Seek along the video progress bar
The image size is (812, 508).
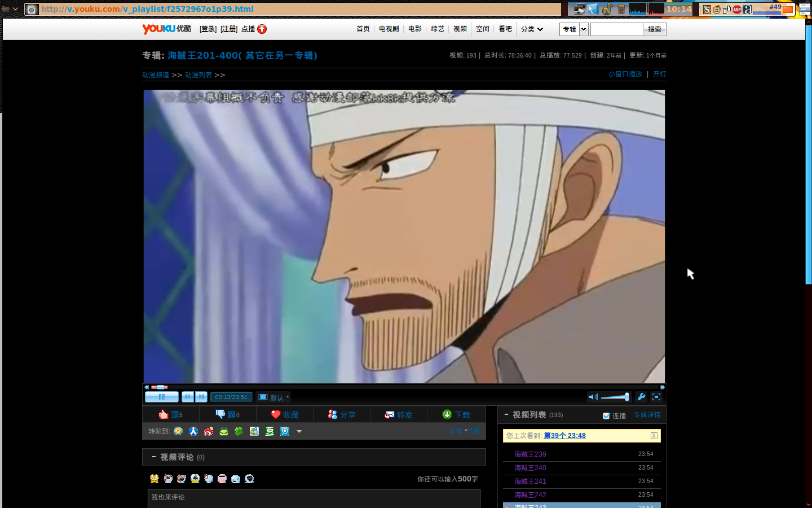click(x=404, y=387)
